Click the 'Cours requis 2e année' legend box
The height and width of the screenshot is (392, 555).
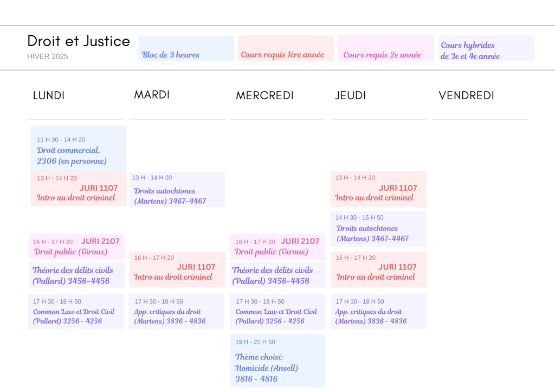click(385, 48)
